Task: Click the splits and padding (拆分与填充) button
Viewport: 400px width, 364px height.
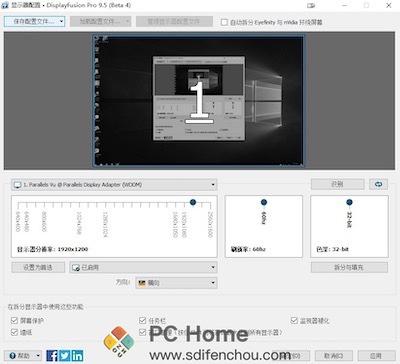Action: coord(349,267)
